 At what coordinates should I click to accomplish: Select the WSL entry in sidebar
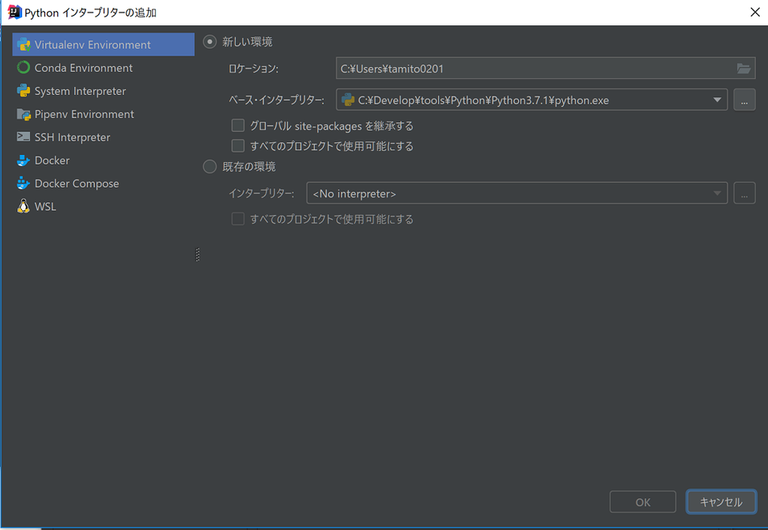[x=103, y=206]
